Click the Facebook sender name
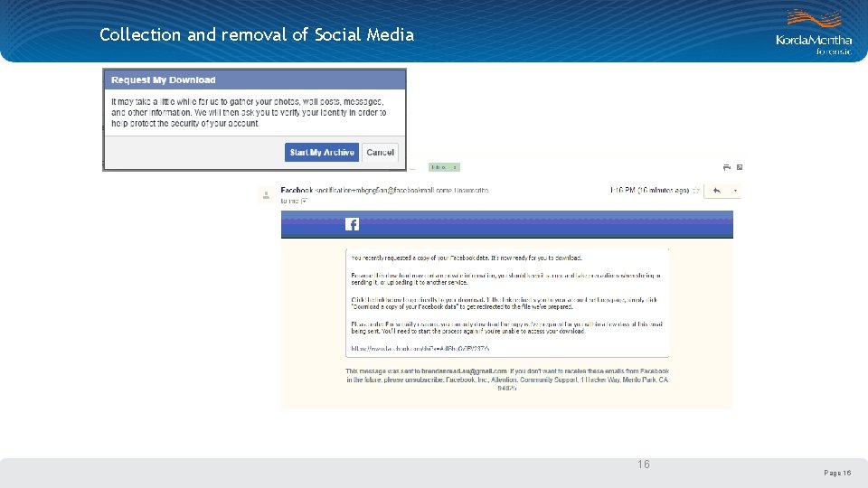This screenshot has width=868, height=488. point(297,191)
